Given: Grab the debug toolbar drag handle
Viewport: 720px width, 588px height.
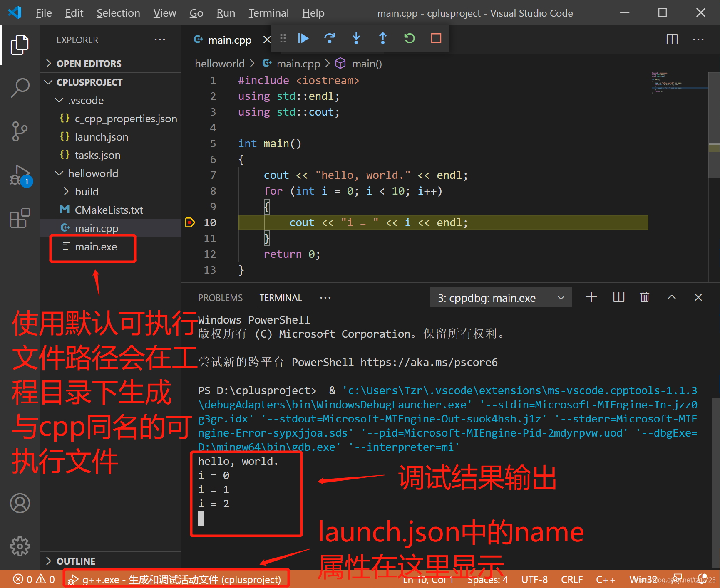Looking at the screenshot, I should (x=283, y=39).
